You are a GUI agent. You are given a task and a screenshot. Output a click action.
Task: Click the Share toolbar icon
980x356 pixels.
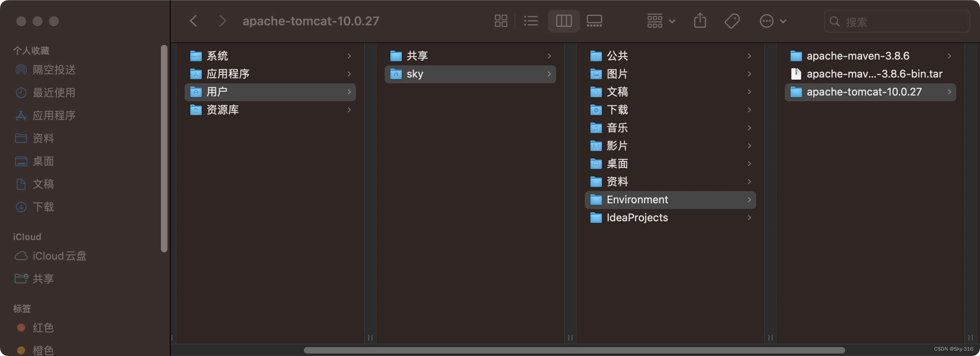pos(700,21)
